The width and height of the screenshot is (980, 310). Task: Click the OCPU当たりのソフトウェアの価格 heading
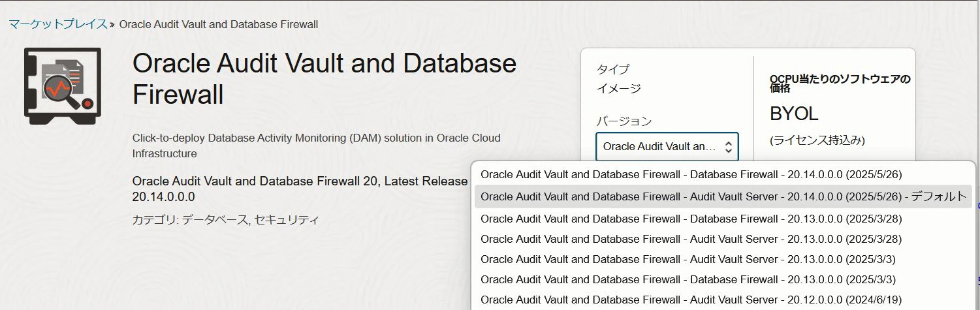tap(840, 83)
